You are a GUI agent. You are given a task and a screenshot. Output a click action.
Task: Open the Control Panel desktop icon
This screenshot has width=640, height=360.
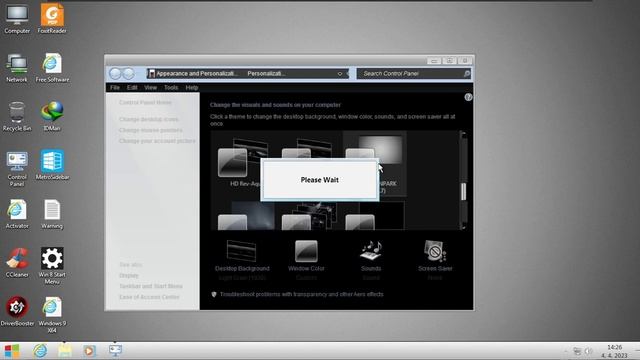(x=17, y=169)
